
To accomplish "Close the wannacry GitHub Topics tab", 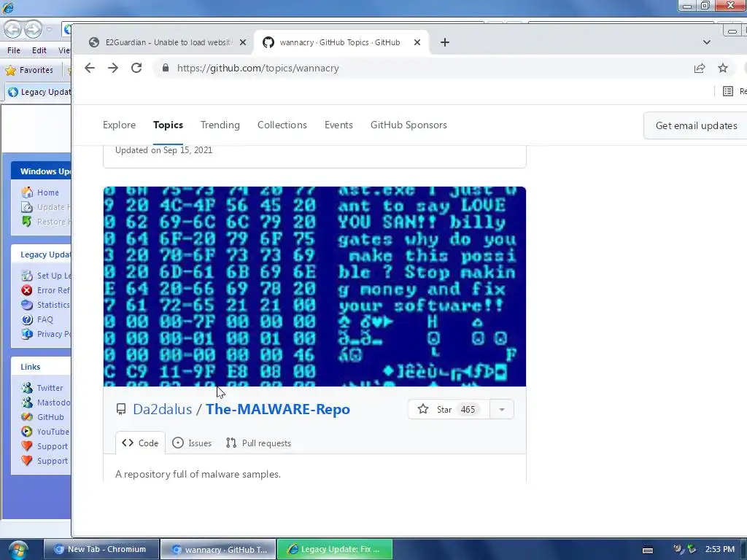I will tap(417, 42).
